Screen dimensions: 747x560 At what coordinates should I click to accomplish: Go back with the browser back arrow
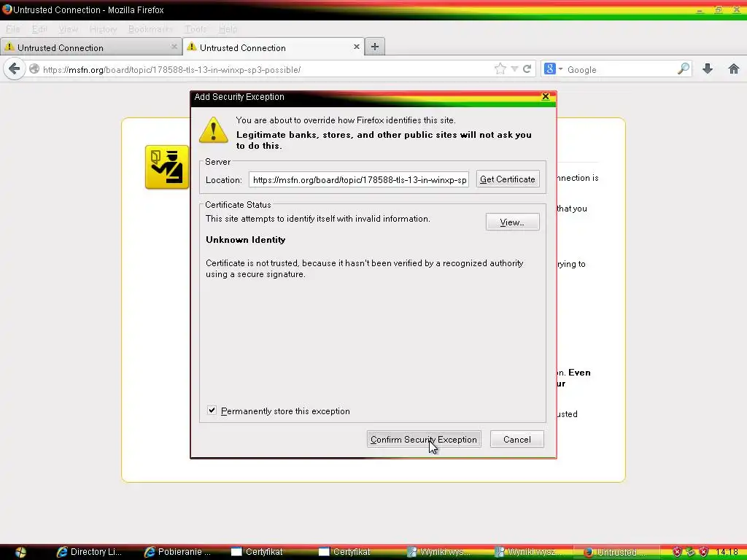(x=15, y=69)
